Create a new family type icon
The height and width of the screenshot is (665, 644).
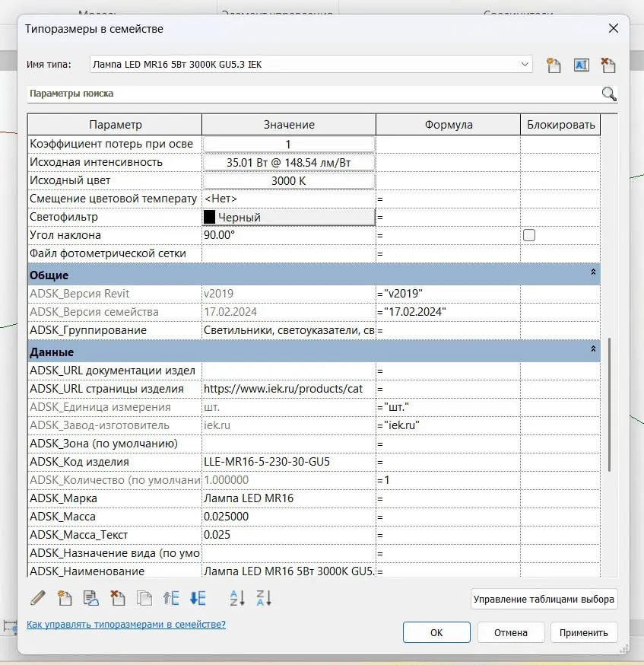point(554,65)
